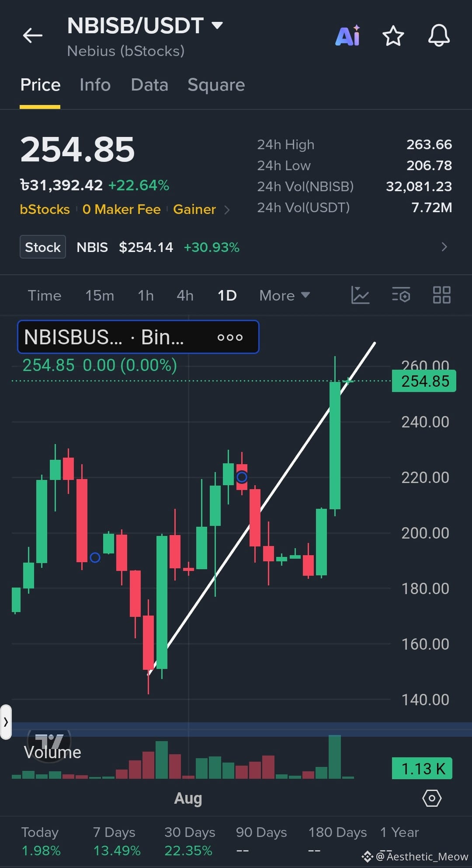Tap the Nebius (bStocks) subtitle
The width and height of the screenshot is (472, 868).
click(x=126, y=51)
